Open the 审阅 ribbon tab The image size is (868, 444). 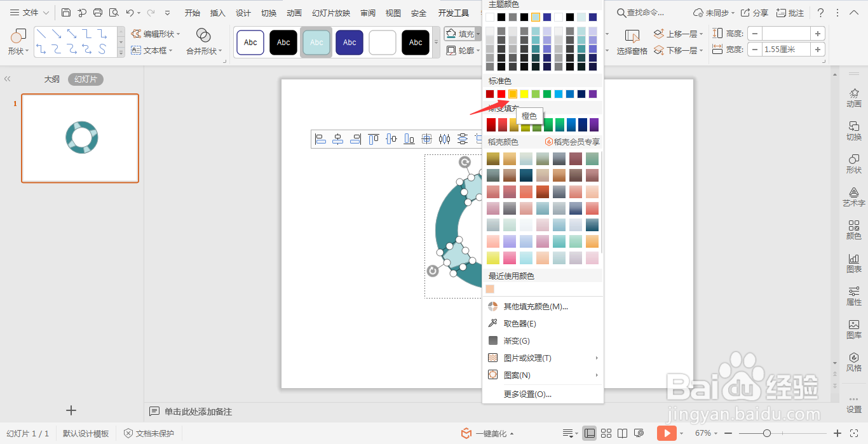(x=368, y=13)
